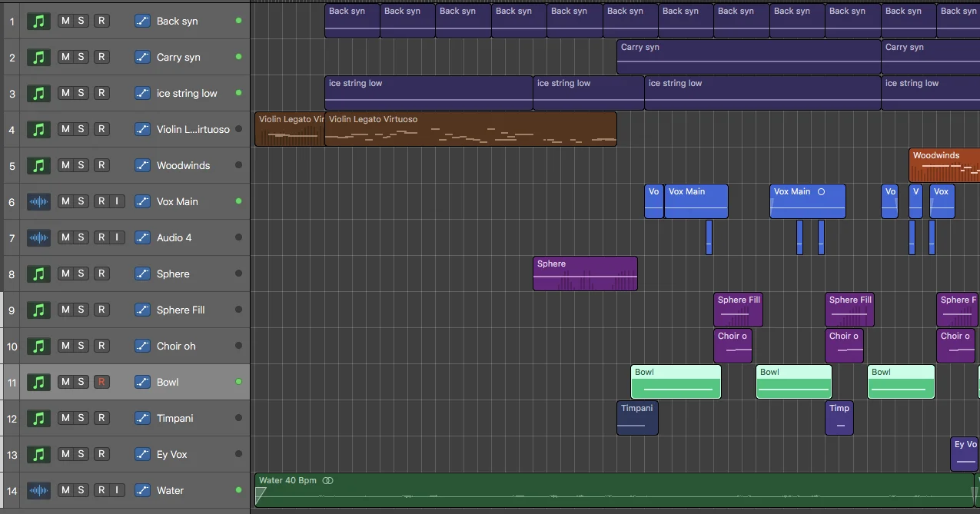Select the Ey Vox track name
Image resolution: width=980 pixels, height=514 pixels.
pos(172,454)
